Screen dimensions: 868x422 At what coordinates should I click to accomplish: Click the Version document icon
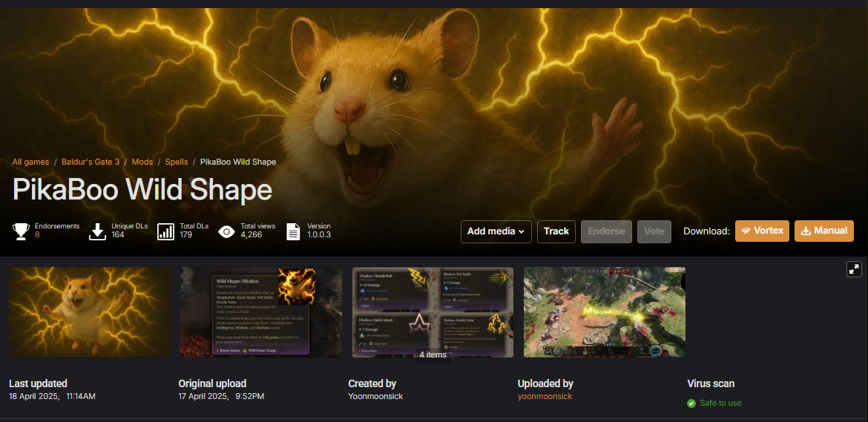pyautogui.click(x=293, y=231)
